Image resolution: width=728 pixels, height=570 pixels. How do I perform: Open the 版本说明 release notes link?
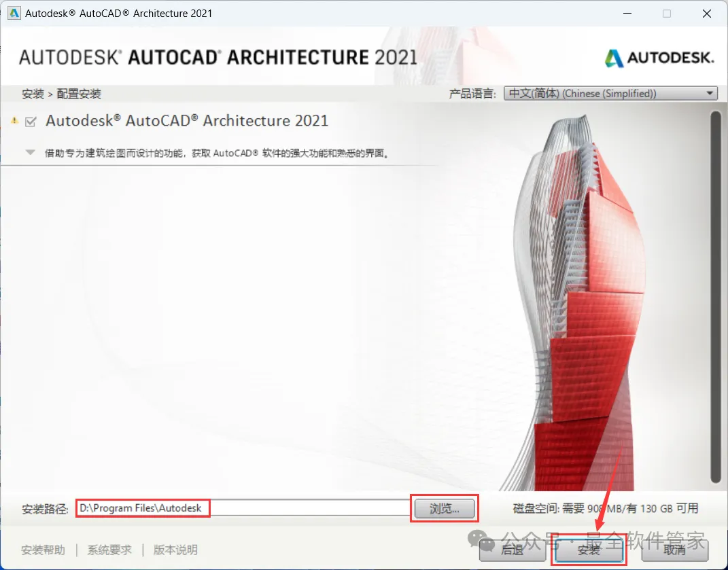coord(175,550)
